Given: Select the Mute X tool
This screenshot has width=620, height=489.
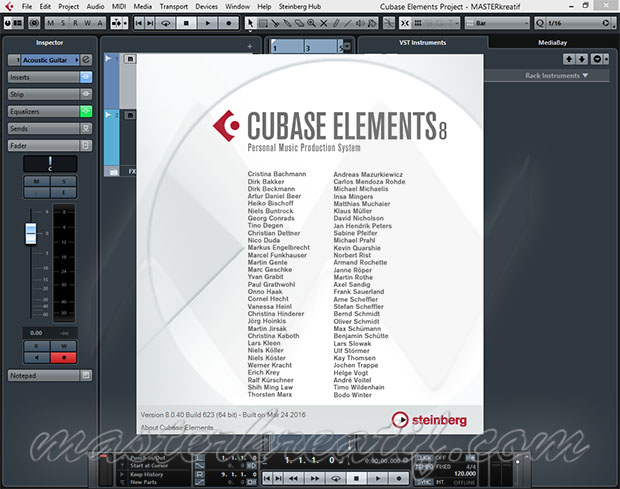Looking at the screenshot, I should pyautogui.click(x=324, y=23).
